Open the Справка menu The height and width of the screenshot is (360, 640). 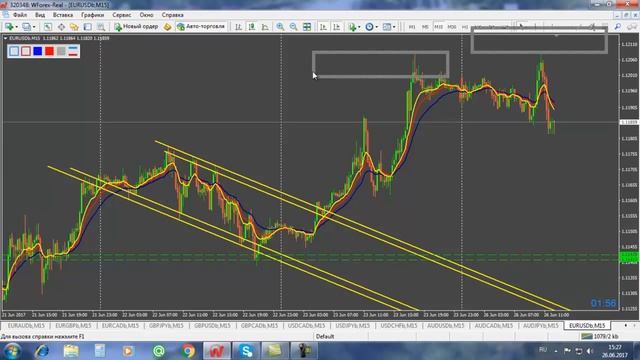coord(173,15)
